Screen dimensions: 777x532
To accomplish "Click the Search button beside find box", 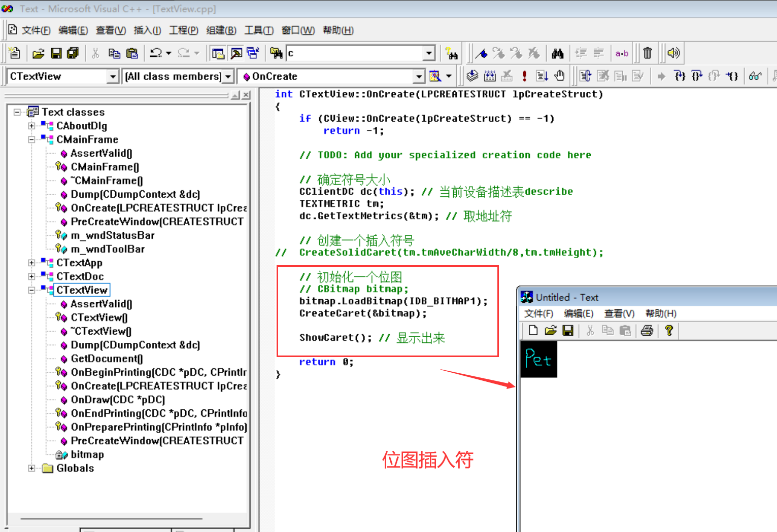I will point(452,53).
